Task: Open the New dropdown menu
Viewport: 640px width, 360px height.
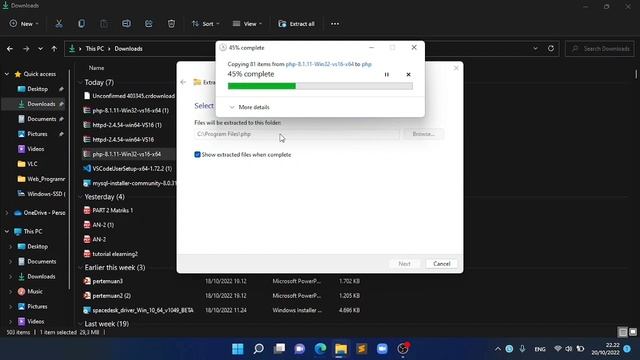Action: tap(24, 24)
